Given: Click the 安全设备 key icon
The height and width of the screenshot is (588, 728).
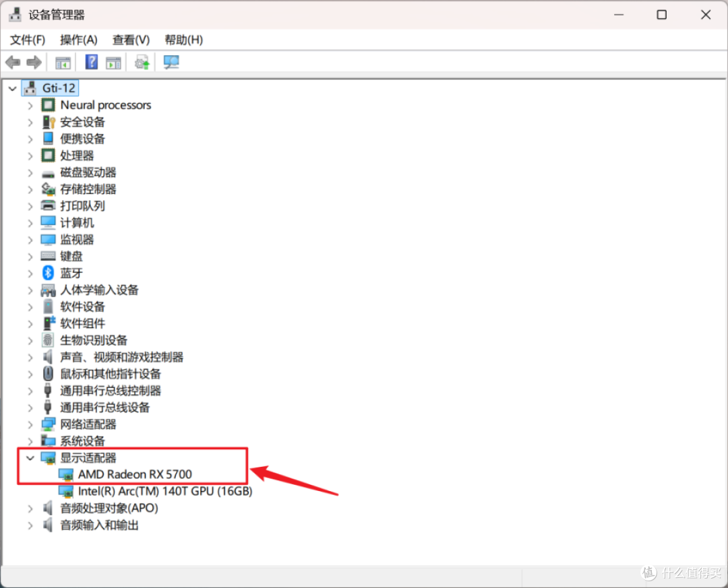Looking at the screenshot, I should tap(49, 122).
